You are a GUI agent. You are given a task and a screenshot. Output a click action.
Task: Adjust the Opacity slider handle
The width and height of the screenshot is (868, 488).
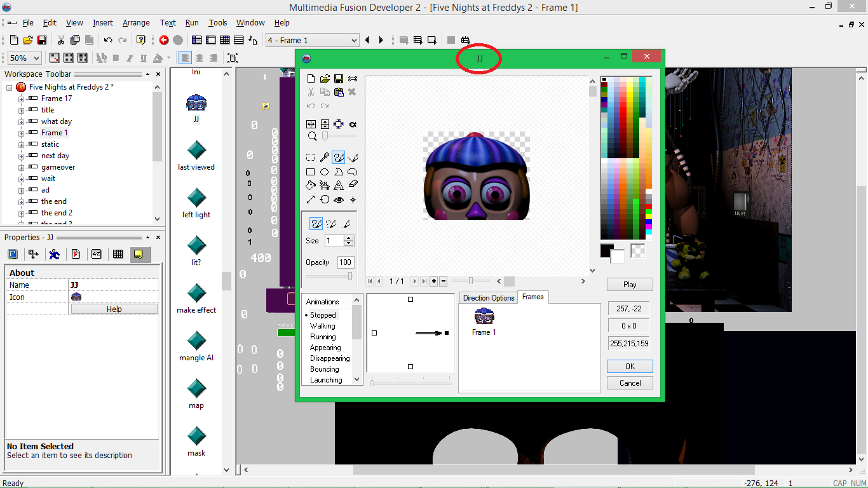(350, 276)
